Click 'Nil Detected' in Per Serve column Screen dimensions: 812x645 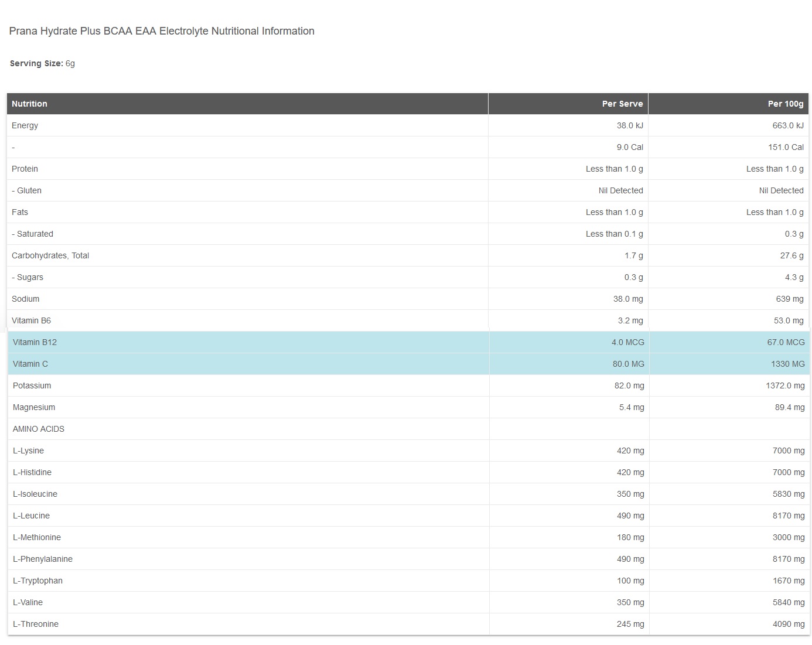tap(621, 190)
